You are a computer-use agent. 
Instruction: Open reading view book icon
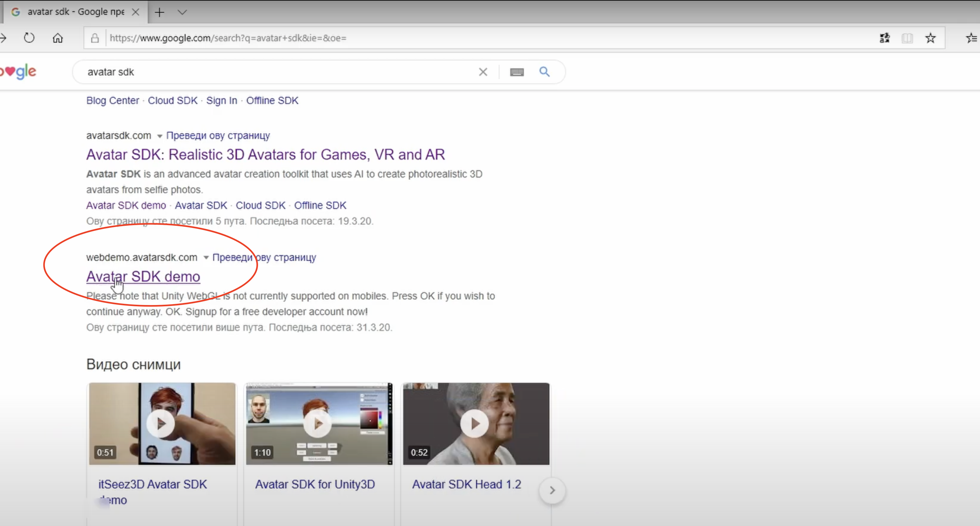[x=907, y=38]
